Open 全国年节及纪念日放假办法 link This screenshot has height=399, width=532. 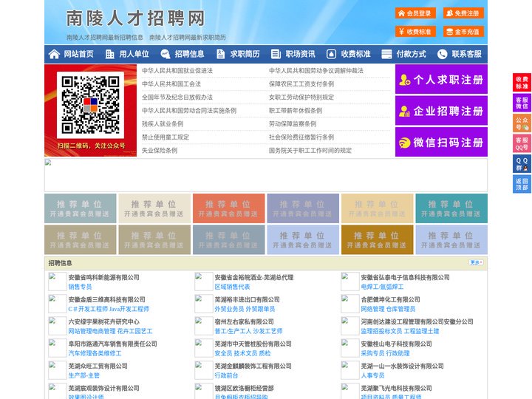pyautogui.click(x=177, y=97)
